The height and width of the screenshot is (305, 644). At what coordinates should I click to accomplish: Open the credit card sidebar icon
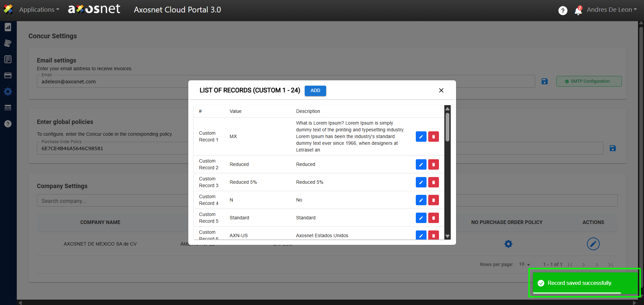tap(8, 75)
